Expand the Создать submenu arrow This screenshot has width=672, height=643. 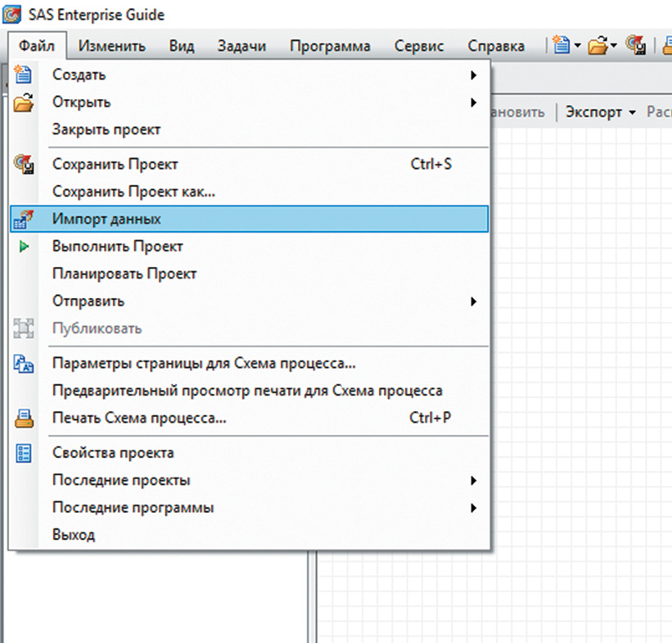click(x=473, y=75)
